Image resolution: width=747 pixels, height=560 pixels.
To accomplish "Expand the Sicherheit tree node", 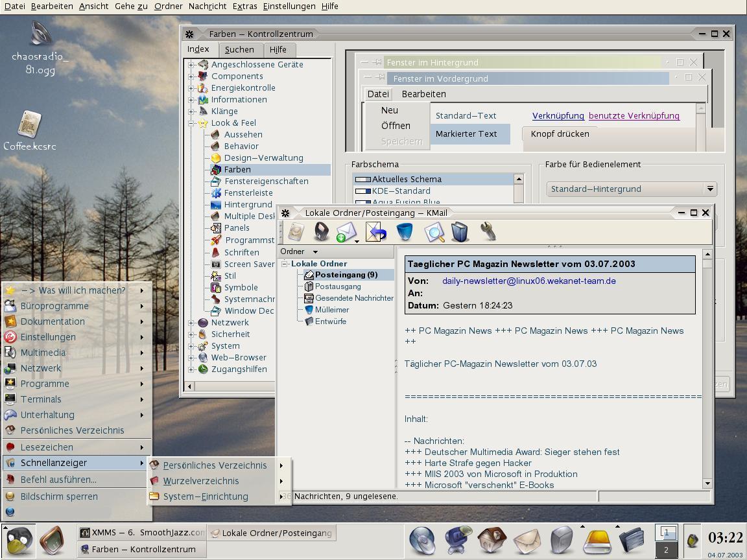I will 191,334.
